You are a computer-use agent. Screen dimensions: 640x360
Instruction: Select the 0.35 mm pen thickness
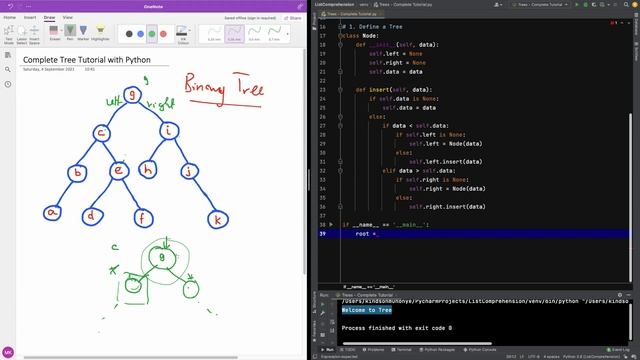[234, 34]
